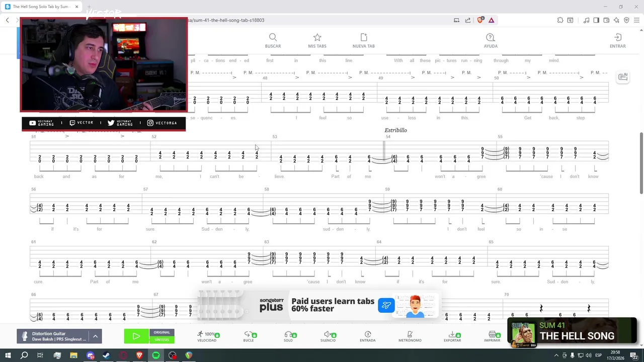Click measure number 70 in the tab
This screenshot has height=362, width=644.
coord(506,295)
